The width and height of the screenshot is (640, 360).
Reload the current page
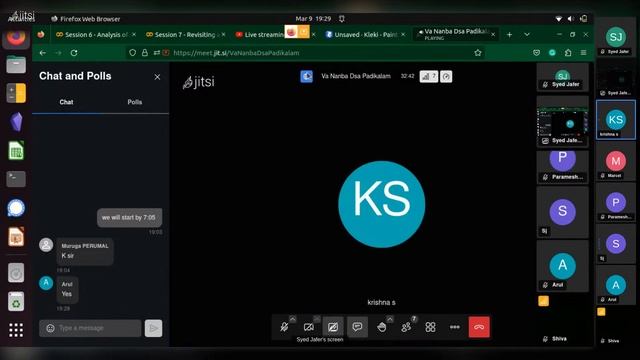[74, 53]
